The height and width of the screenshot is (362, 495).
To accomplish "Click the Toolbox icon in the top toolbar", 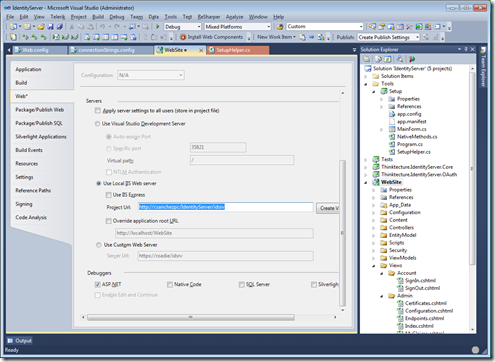I will (409, 27).
